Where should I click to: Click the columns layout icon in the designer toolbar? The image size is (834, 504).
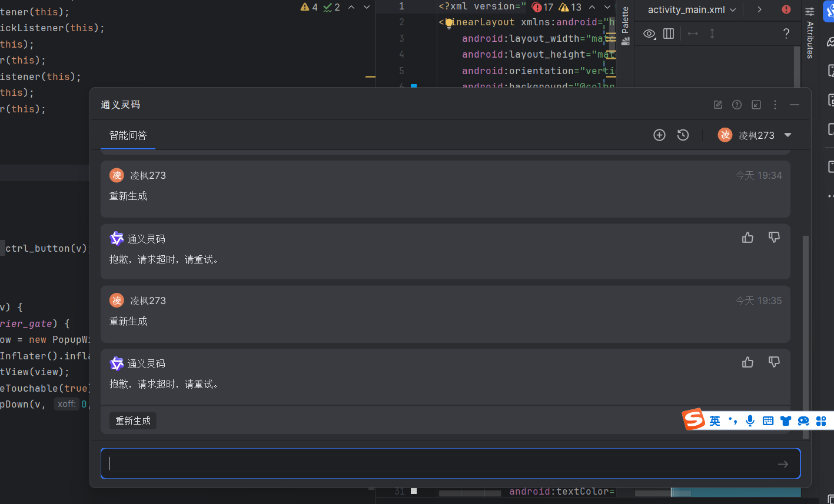(x=669, y=34)
